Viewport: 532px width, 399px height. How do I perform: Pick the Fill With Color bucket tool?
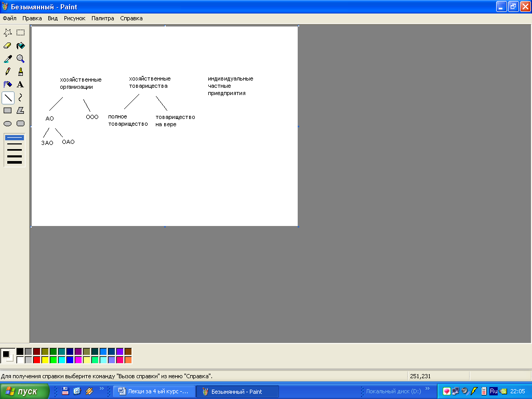21,46
